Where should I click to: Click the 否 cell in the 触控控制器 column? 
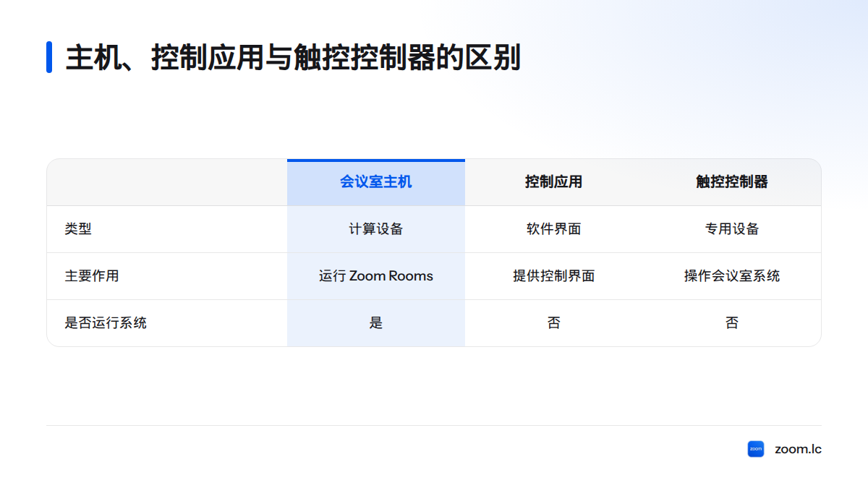point(732,323)
